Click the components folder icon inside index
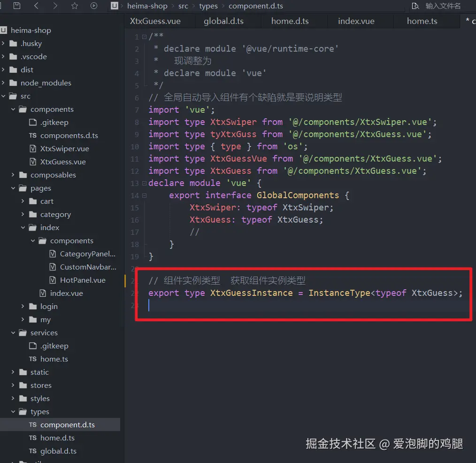 [x=43, y=240]
